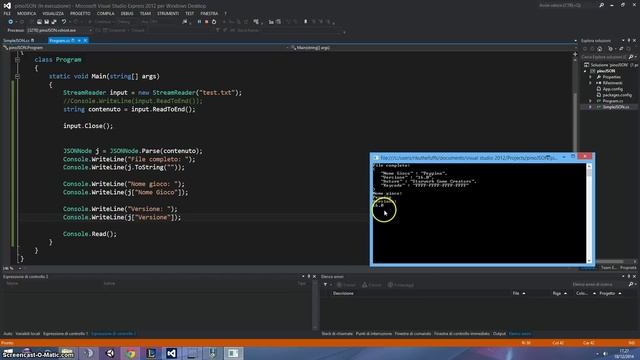
Task: Restart debugging with the restart icon
Action: pyautogui.click(x=214, y=22)
